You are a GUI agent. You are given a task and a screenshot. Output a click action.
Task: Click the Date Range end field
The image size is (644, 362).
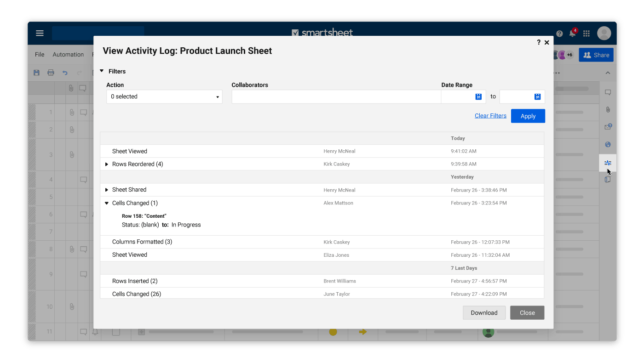pos(522,96)
